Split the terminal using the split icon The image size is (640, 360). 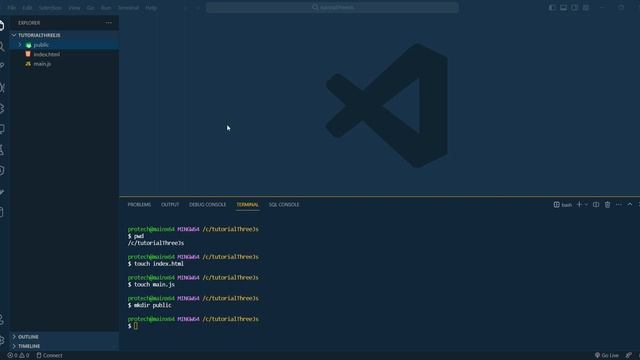[x=596, y=204]
